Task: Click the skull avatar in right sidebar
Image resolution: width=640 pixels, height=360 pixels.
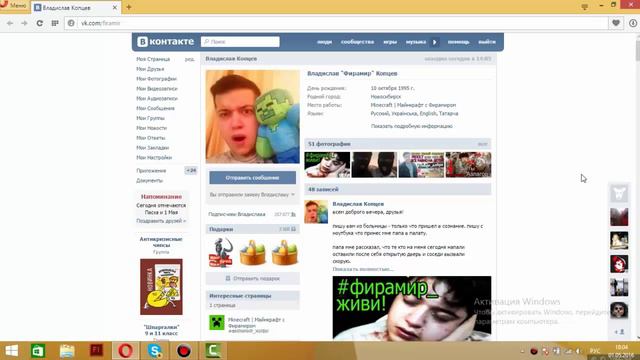Action: pos(619,311)
